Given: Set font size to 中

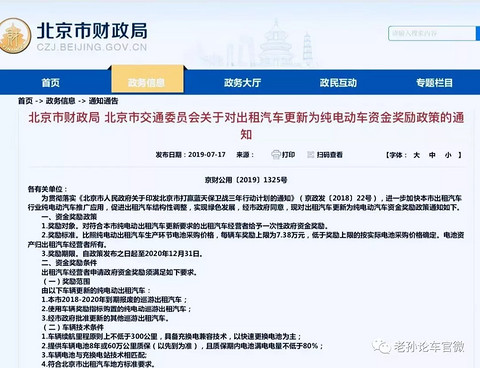Looking at the screenshot, I should 432,155.
